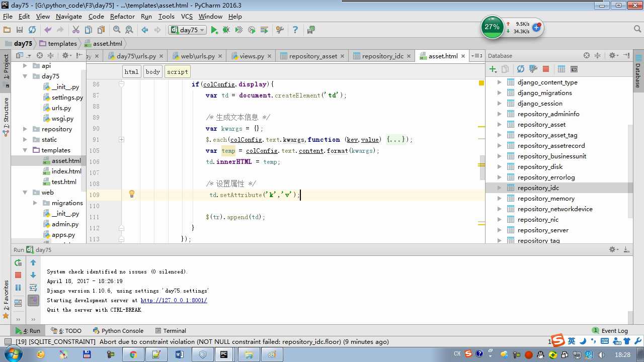This screenshot has width=644, height=362.
Task: Open the Navigate menu
Action: (69, 17)
